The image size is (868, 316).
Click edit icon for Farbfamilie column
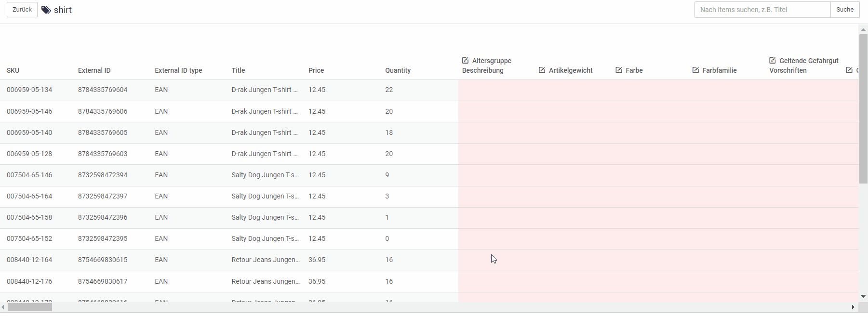pos(695,70)
